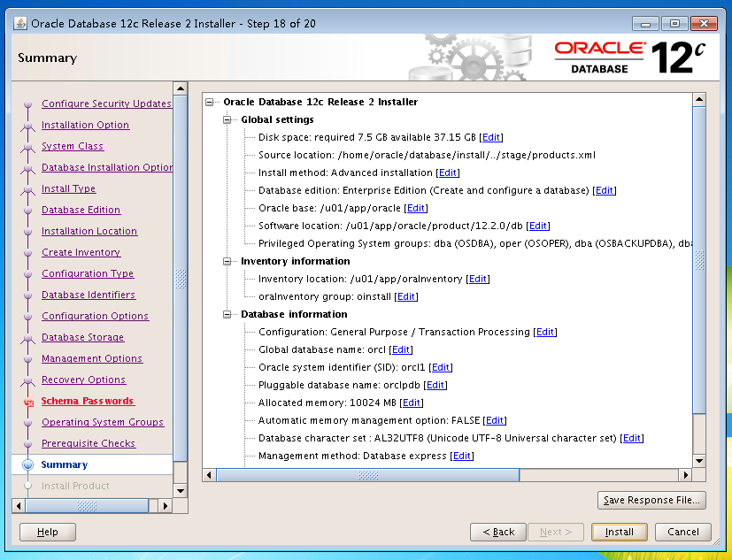Collapse the Database information node

tap(227, 315)
